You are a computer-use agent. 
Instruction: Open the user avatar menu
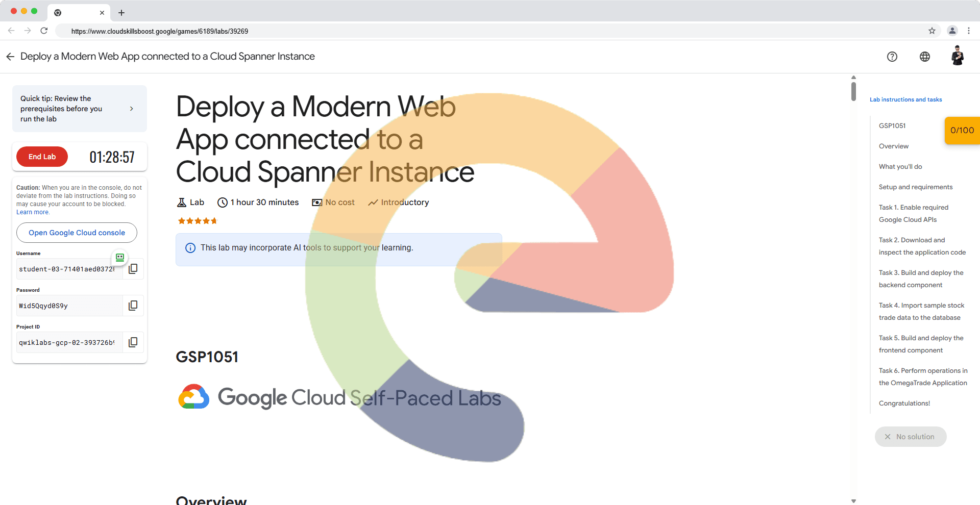(958, 56)
